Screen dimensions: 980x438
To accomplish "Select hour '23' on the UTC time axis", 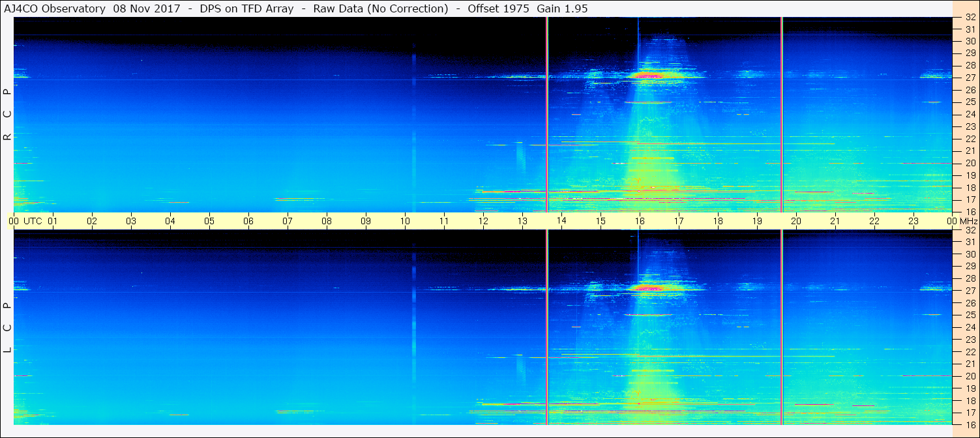I will click(x=913, y=221).
